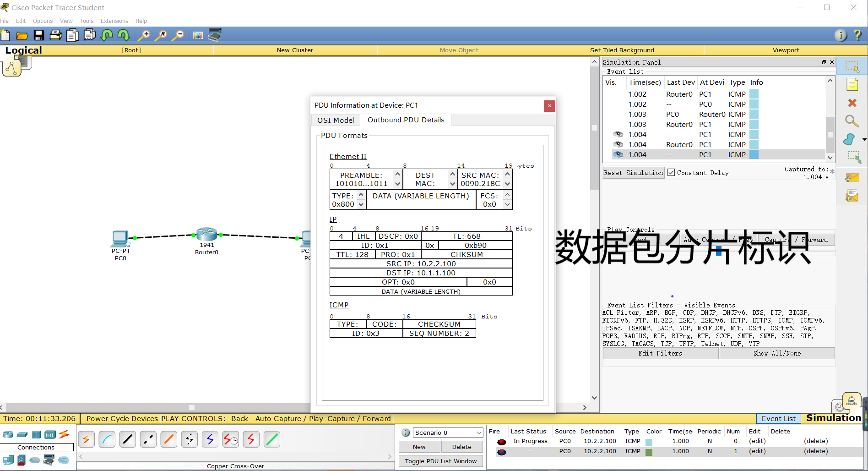Viewport: 868px width, 471px height.
Task: Click the DEST MAC field down arrow
Action: point(452,184)
